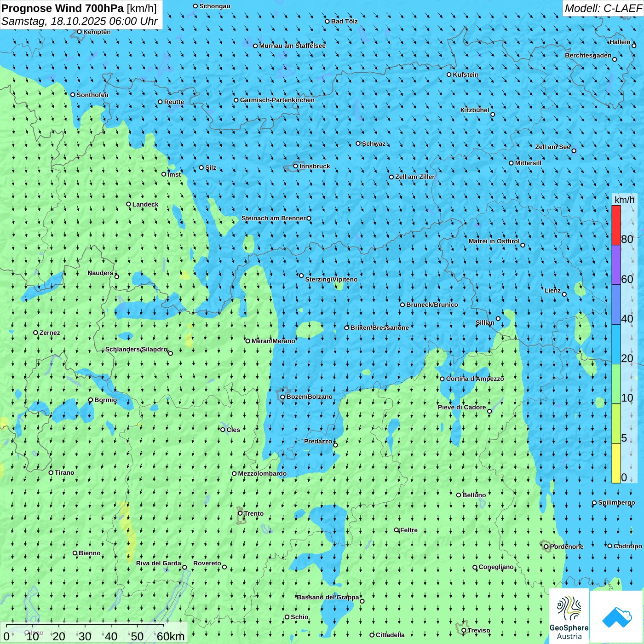Click the Bassano del Grappa label
This screenshot has width=644, height=644.
(328, 597)
